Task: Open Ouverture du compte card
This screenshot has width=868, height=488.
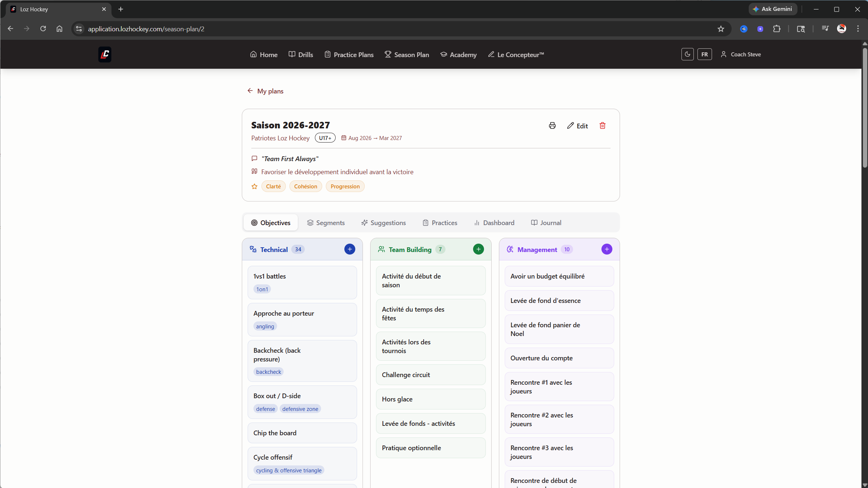Action: [x=559, y=358]
